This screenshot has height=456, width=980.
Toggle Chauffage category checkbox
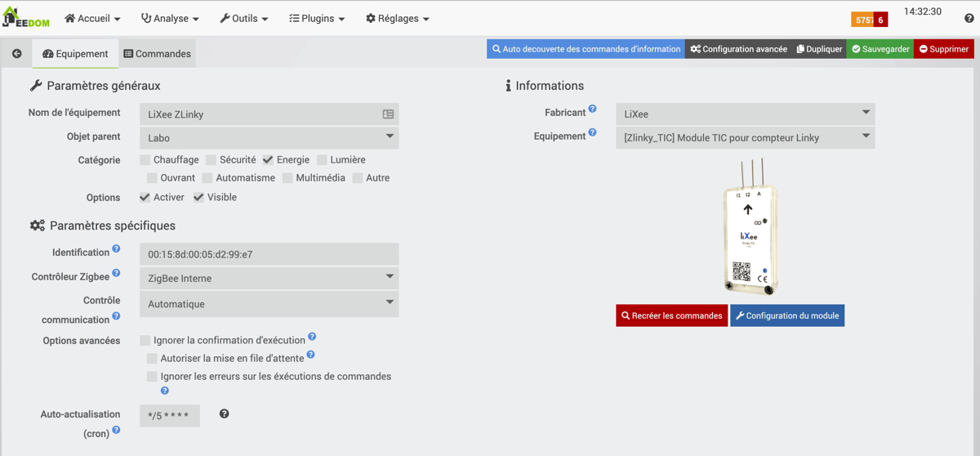point(145,160)
